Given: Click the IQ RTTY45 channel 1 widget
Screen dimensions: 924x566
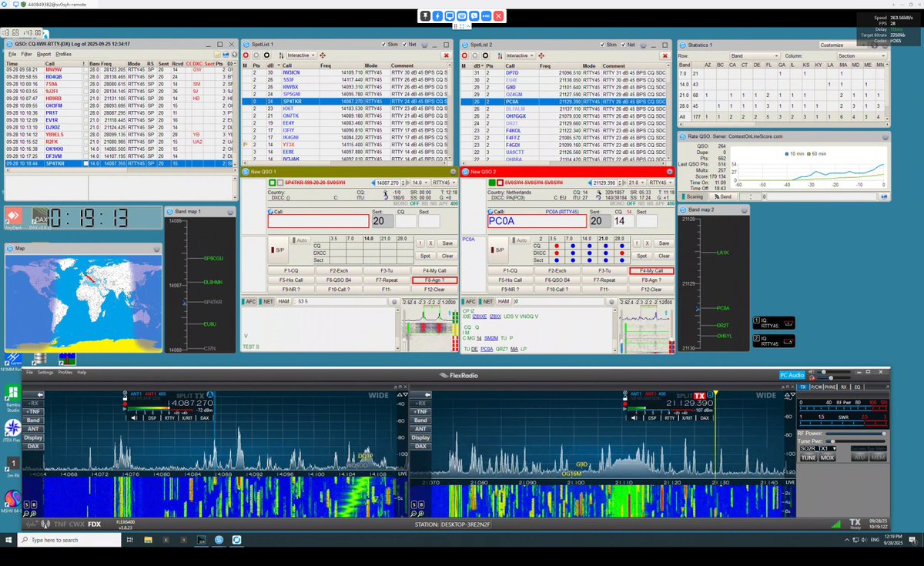Looking at the screenshot, I should pyautogui.click(x=772, y=323).
